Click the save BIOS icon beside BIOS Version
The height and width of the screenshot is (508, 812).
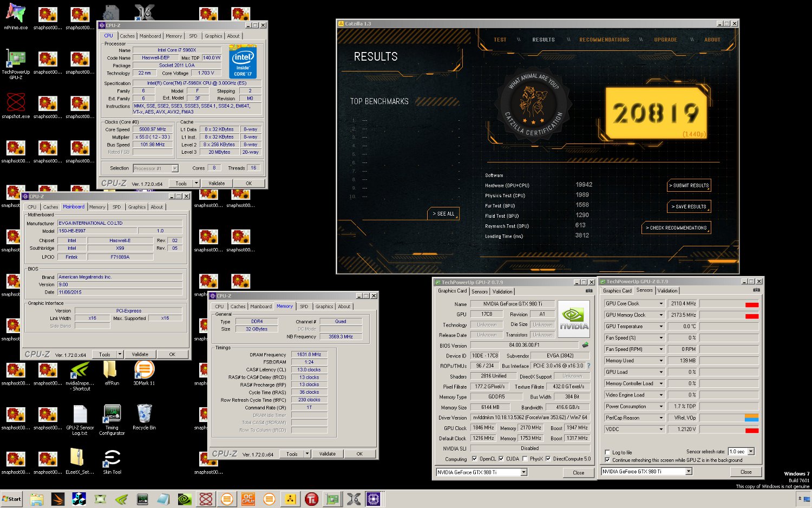(585, 345)
